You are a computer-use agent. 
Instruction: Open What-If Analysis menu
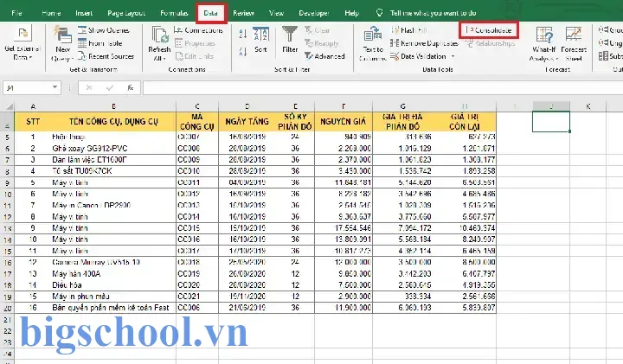tap(543, 44)
